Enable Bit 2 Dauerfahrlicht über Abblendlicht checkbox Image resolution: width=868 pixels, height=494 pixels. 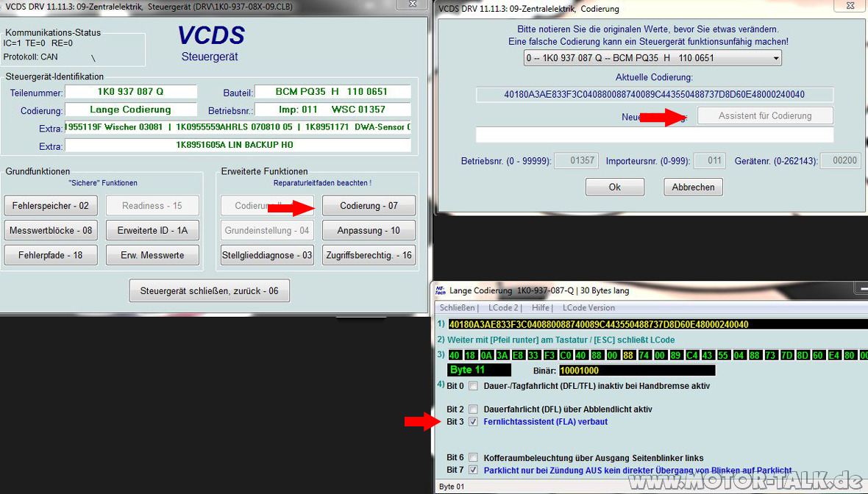(x=473, y=409)
